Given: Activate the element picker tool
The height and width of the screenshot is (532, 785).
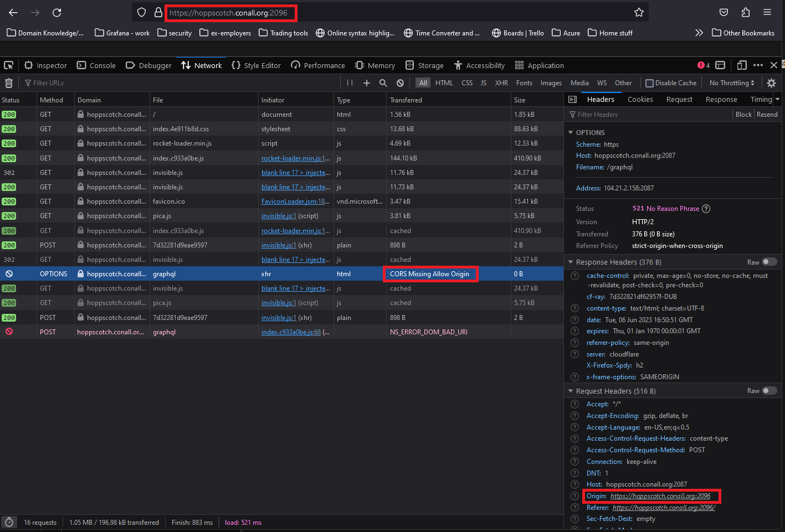Looking at the screenshot, I should point(8,65).
